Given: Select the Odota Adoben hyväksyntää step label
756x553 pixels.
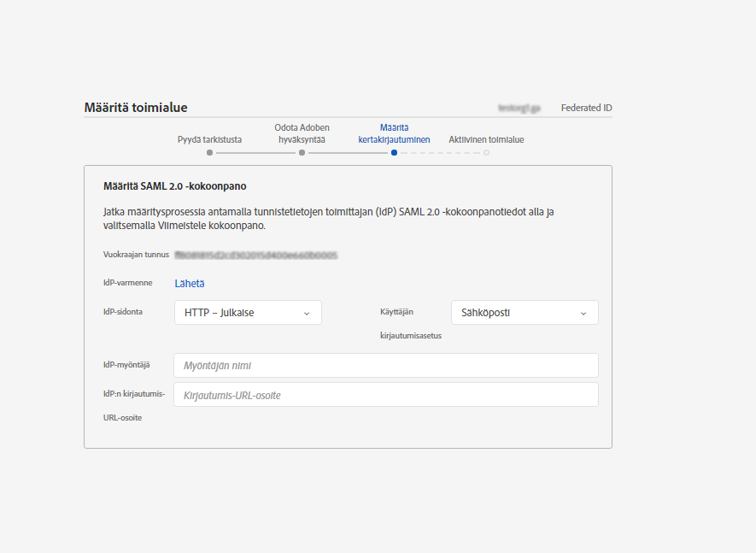Looking at the screenshot, I should [x=302, y=132].
